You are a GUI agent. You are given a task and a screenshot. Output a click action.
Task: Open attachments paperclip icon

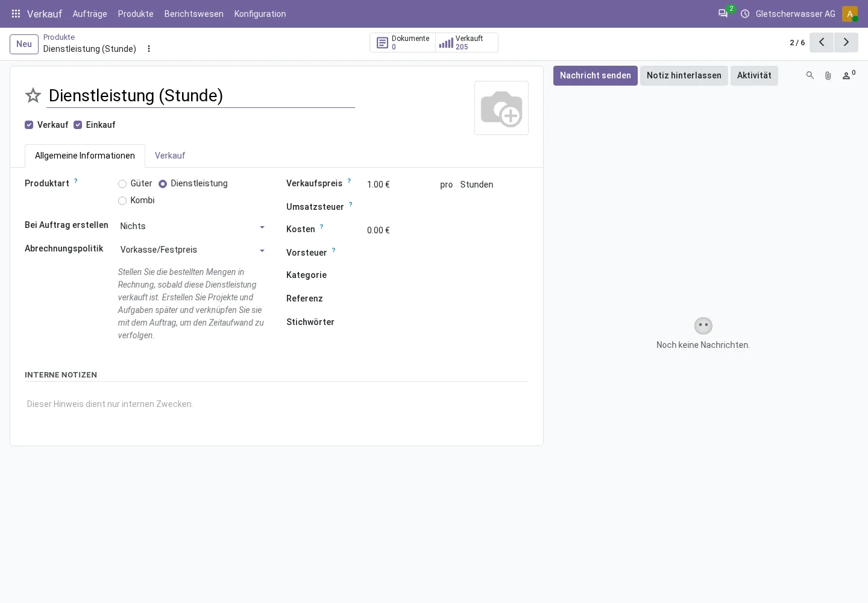tap(828, 75)
